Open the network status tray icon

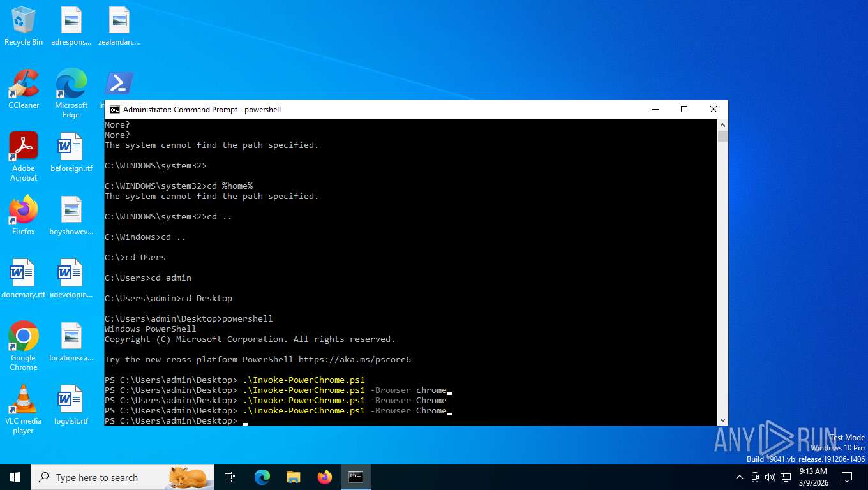point(786,477)
